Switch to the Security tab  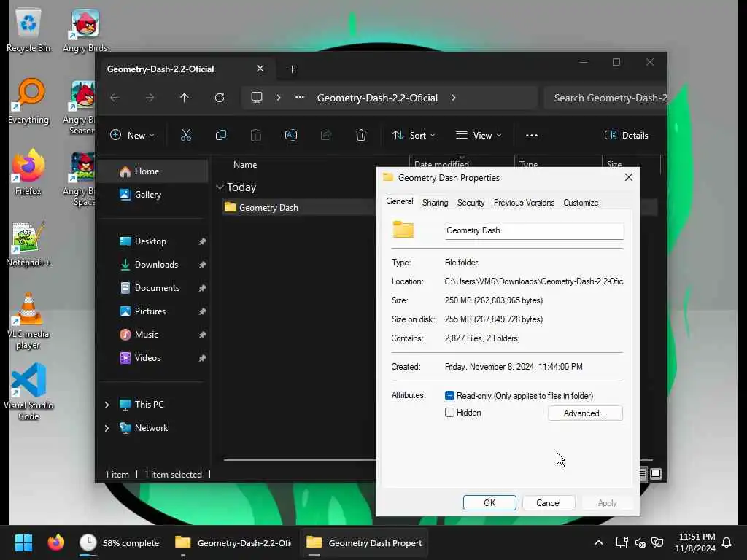(x=471, y=203)
